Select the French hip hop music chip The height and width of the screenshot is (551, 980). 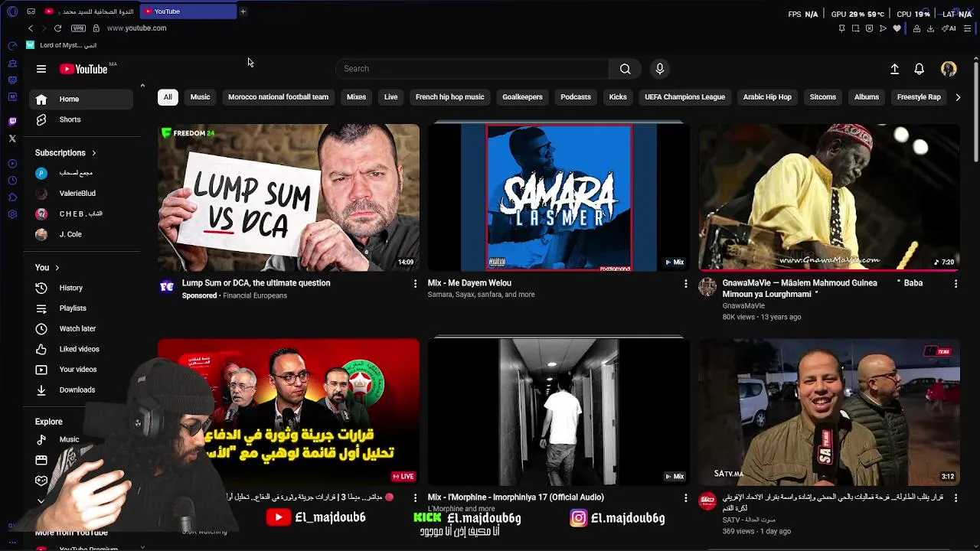[x=449, y=97]
